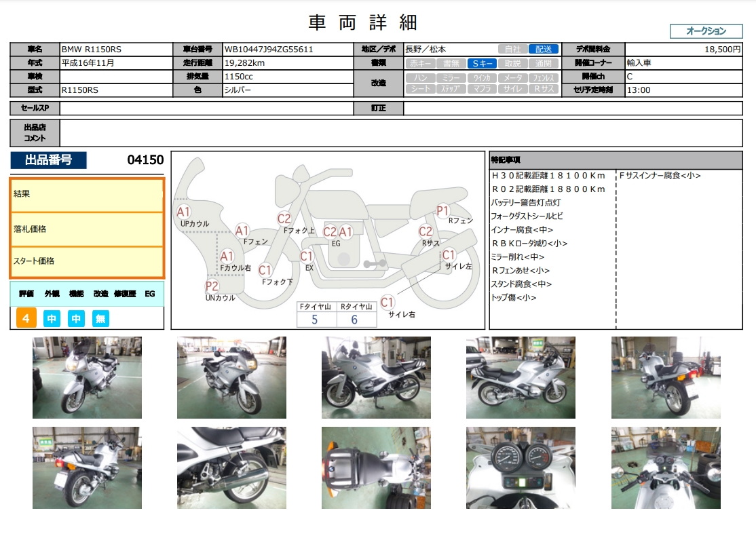Toggle the Sキー document tag

coord(482,63)
